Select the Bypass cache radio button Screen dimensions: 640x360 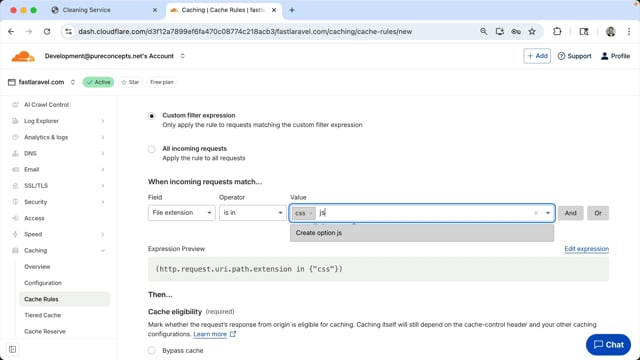(x=152, y=351)
